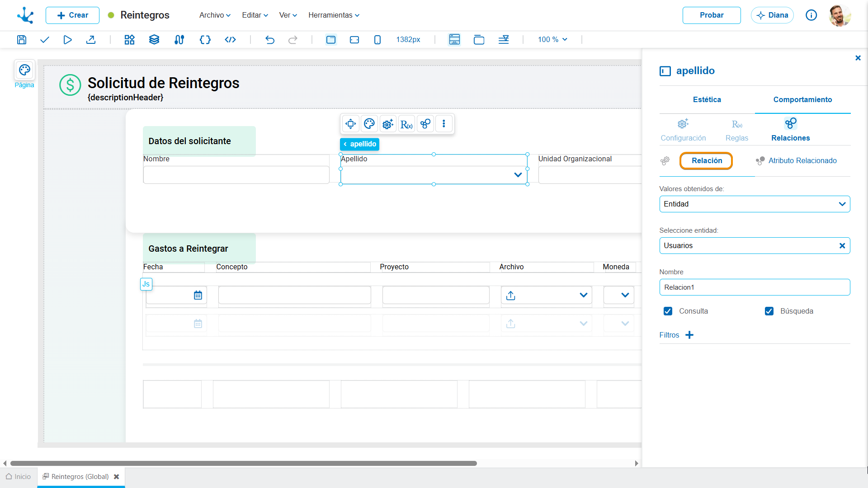Screen dimensions: 868x488
Task: Open the Editar menu
Action: (255, 15)
